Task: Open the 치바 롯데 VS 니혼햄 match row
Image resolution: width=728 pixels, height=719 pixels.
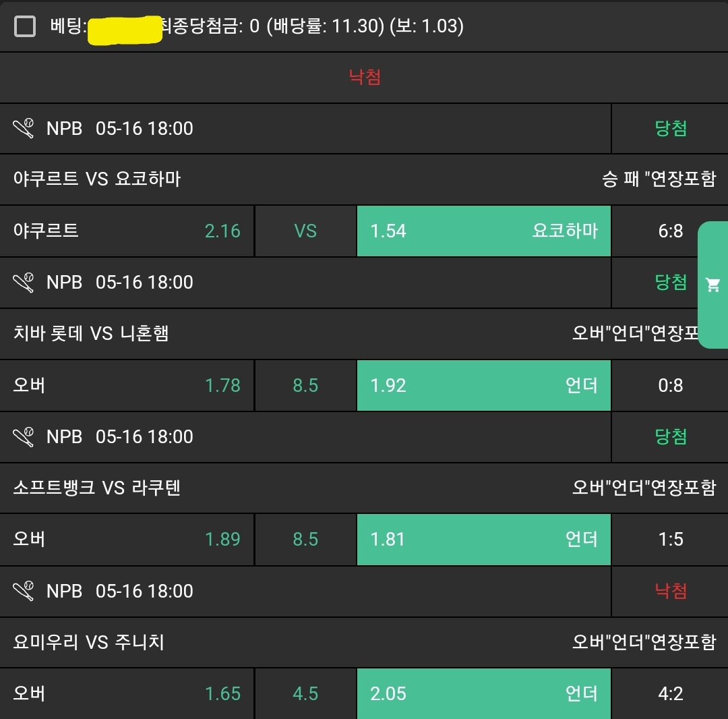Action: (91, 333)
